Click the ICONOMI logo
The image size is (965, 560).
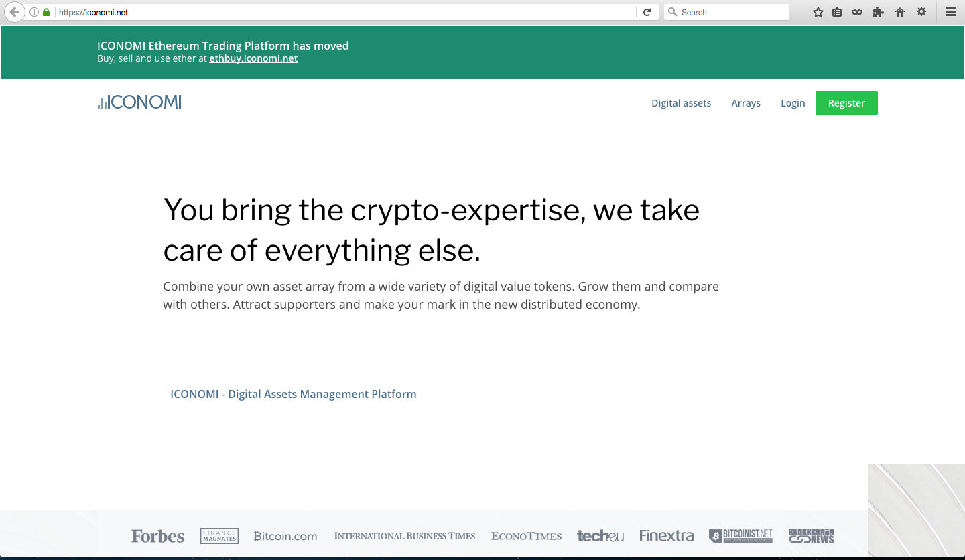point(139,102)
